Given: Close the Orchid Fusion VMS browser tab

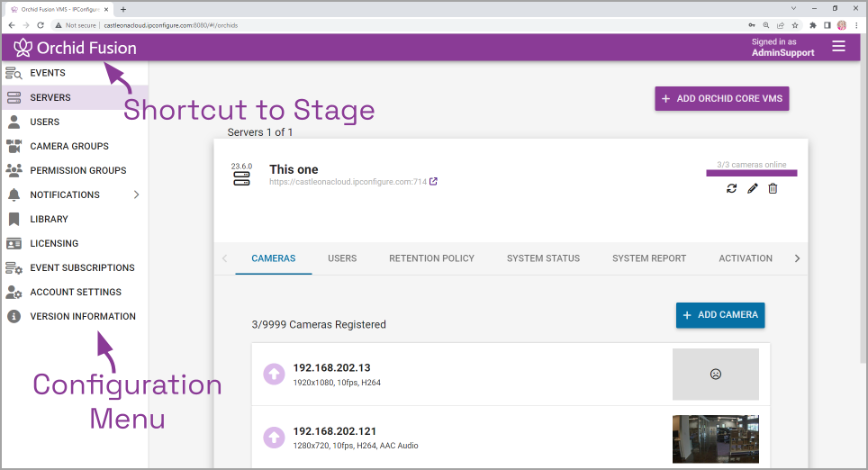Looking at the screenshot, I should click(106, 9).
